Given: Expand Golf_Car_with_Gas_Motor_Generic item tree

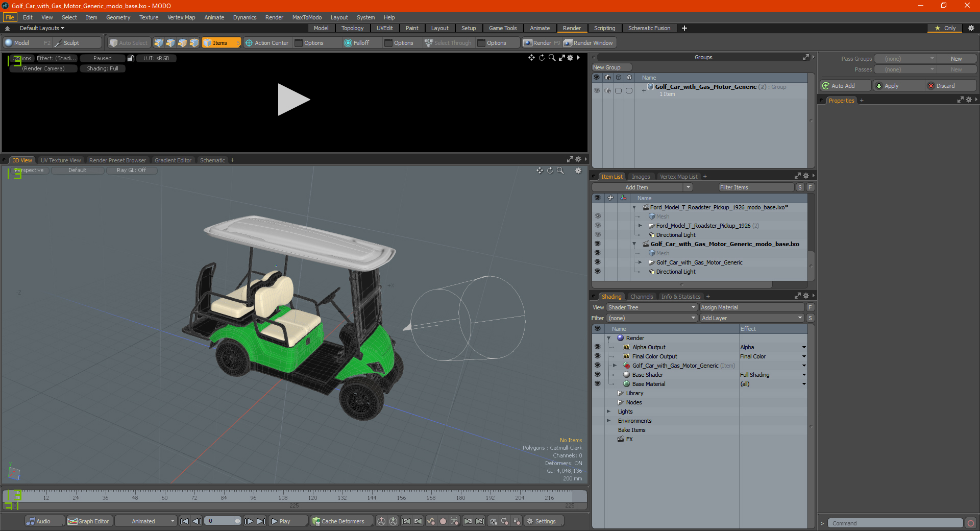Looking at the screenshot, I should pos(640,262).
